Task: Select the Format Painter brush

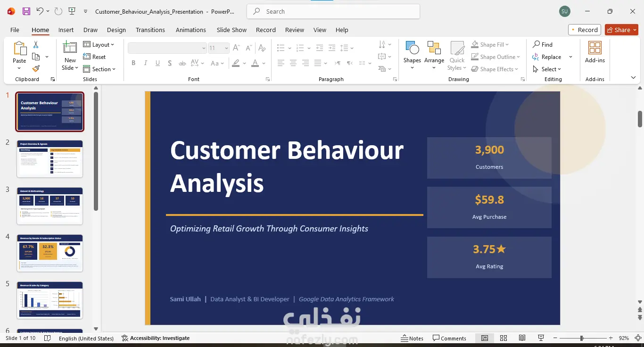Action: 36,69
